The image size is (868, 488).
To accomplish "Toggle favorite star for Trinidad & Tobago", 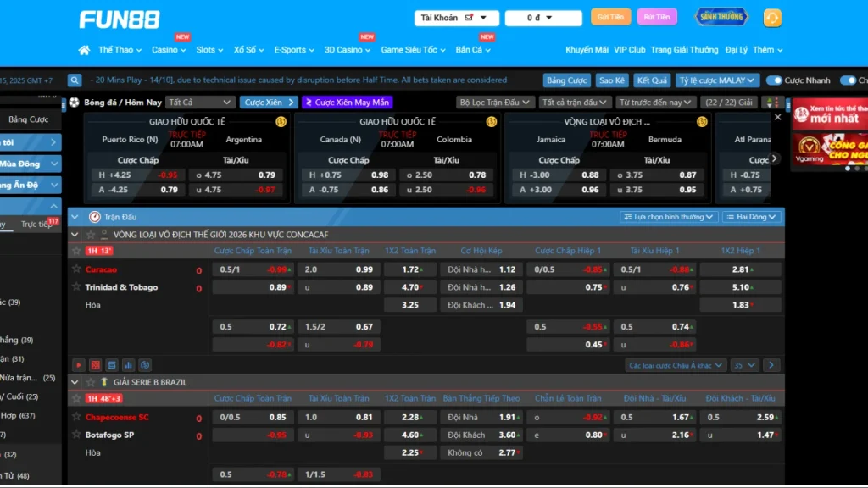I will point(76,287).
